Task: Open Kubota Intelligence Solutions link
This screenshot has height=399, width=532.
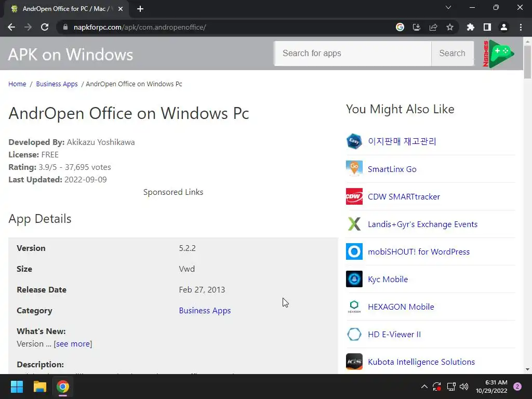Action: point(421,362)
